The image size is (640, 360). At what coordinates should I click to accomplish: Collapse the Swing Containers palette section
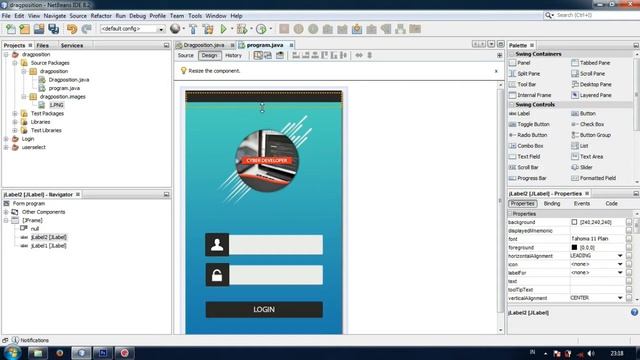tap(512, 54)
